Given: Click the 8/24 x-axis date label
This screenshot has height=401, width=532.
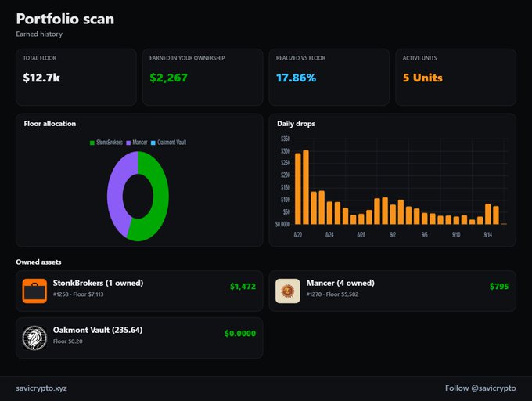Looking at the screenshot, I should tap(329, 235).
